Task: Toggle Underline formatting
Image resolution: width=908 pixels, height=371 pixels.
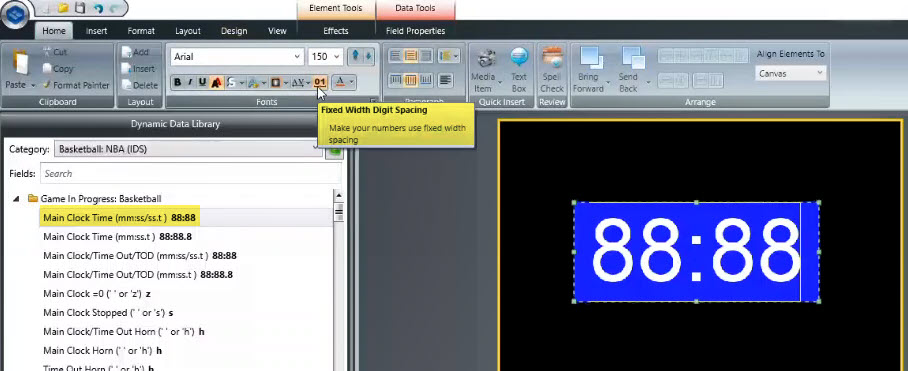Action: 202,83
